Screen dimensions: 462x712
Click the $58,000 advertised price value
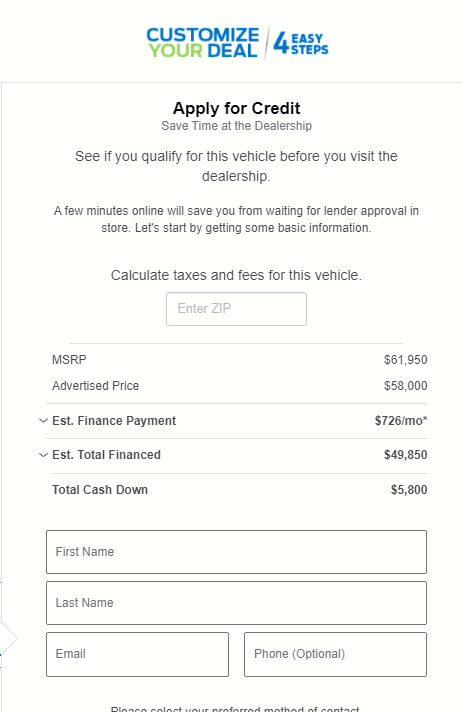click(x=405, y=386)
